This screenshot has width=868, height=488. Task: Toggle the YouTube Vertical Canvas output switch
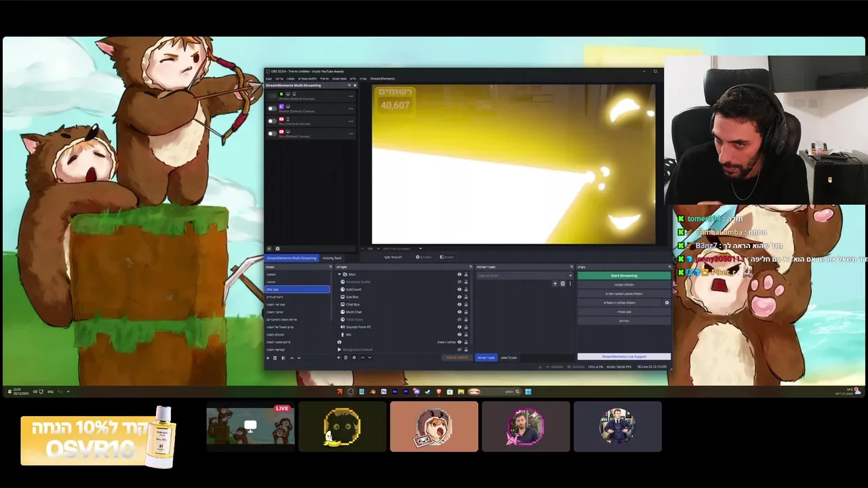tap(273, 121)
